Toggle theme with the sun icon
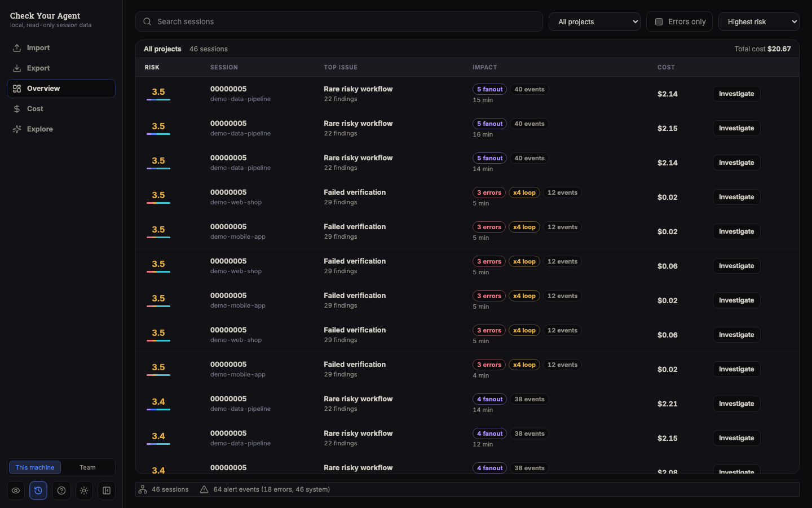This screenshot has height=508, width=812. 84,491
